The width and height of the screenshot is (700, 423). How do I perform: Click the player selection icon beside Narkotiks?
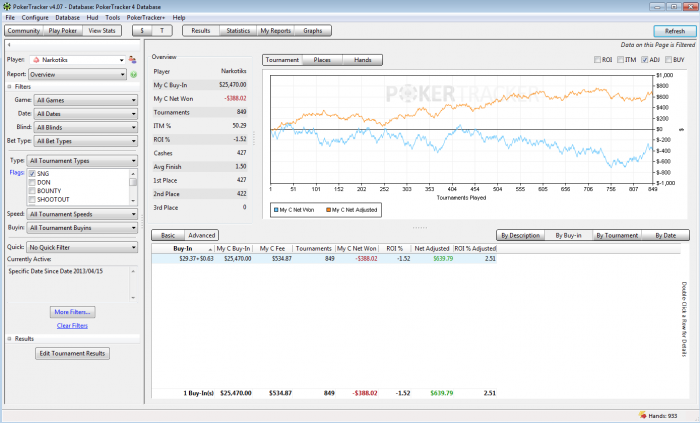(x=132, y=59)
